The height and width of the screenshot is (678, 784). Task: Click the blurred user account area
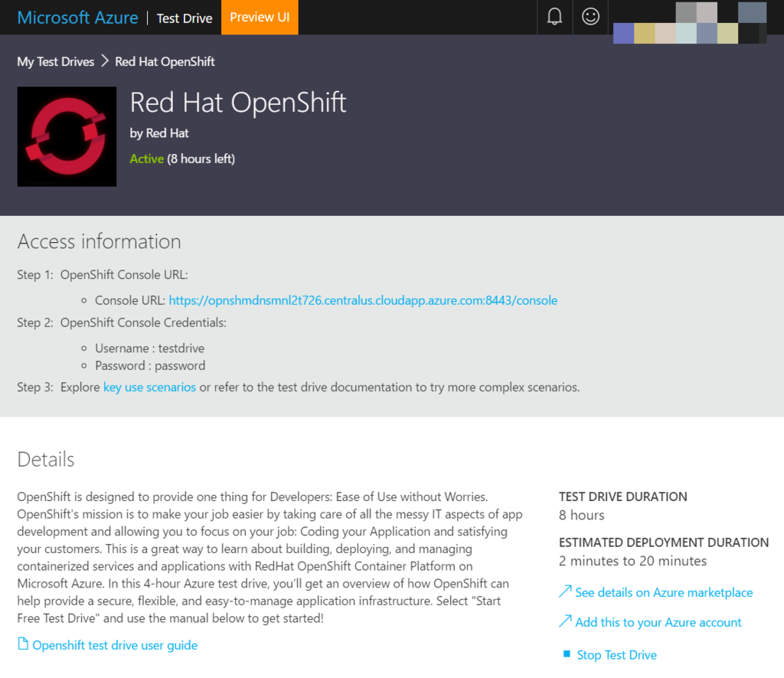(x=690, y=22)
